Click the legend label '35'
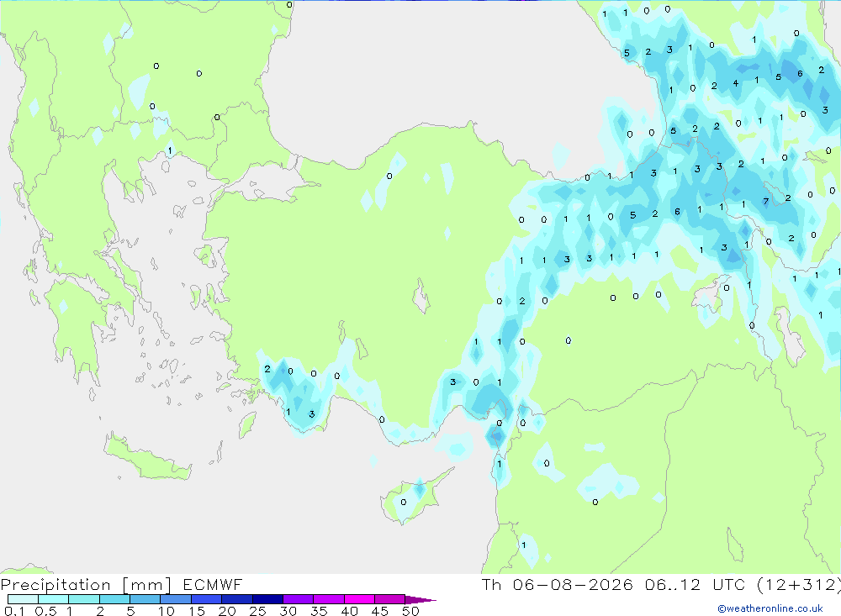The height and width of the screenshot is (616, 841). (x=319, y=611)
